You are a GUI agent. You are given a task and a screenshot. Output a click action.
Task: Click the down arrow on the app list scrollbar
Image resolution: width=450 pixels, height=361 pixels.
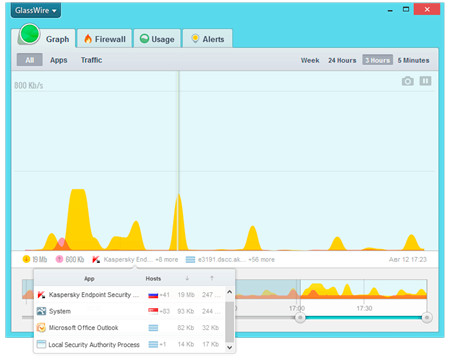pyautogui.click(x=229, y=347)
